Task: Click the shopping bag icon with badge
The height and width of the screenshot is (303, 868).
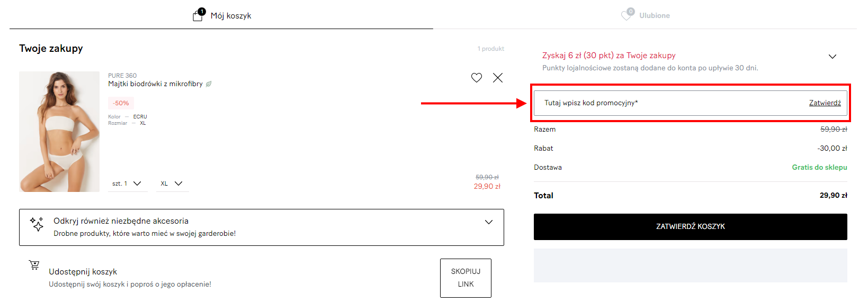Action: tap(198, 15)
